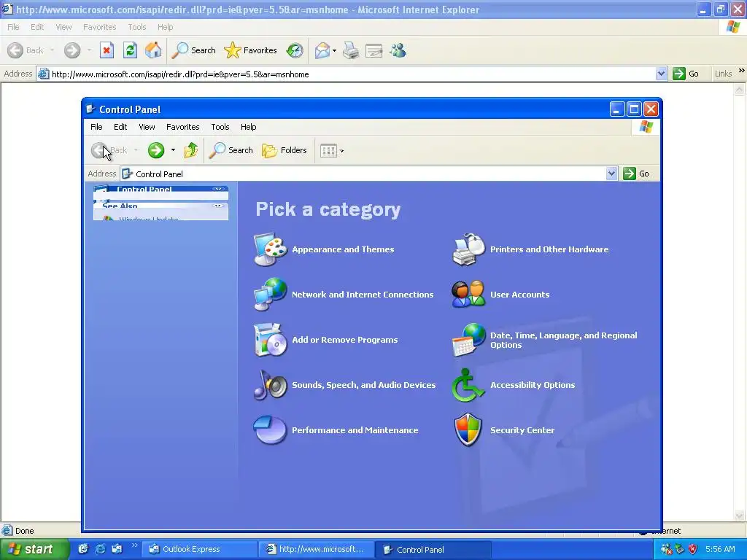Screen dimensions: 747x560
Task: Open Appearance and Themes text link
Action: point(343,249)
